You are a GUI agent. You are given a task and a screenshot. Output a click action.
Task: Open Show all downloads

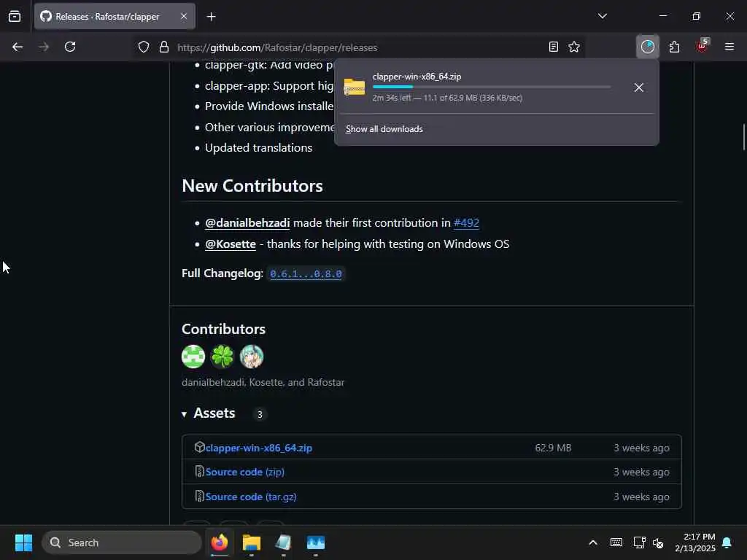[384, 129]
